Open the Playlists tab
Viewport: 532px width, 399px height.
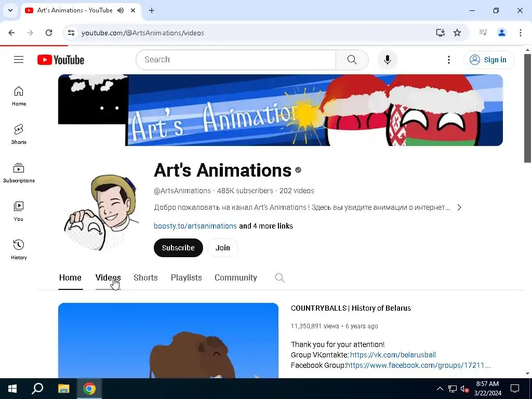coord(187,277)
